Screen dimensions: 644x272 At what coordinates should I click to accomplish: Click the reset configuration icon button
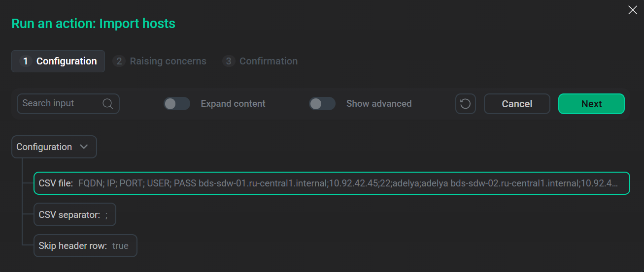pos(465,104)
